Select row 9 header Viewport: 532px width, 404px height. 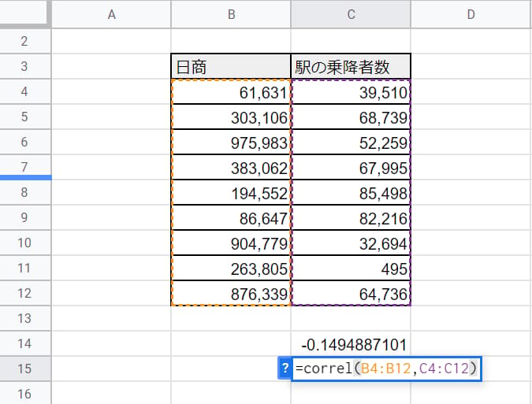pyautogui.click(x=25, y=217)
